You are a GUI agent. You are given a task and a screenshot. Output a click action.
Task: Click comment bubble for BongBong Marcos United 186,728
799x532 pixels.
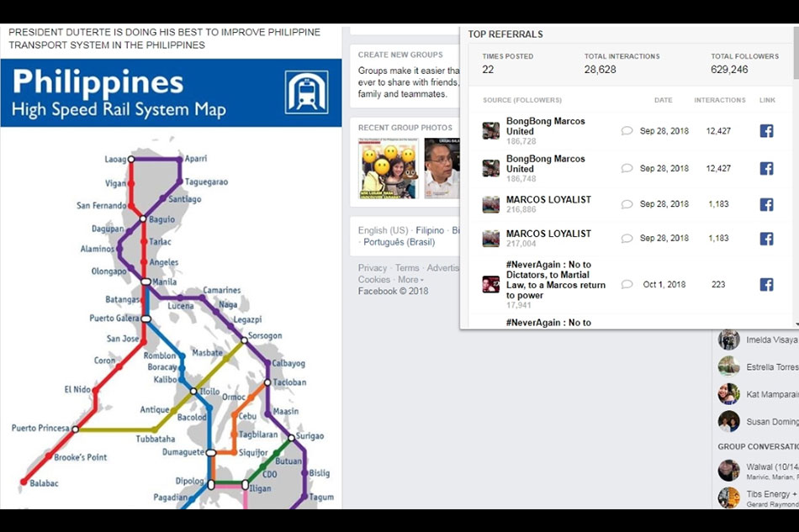[x=627, y=131]
